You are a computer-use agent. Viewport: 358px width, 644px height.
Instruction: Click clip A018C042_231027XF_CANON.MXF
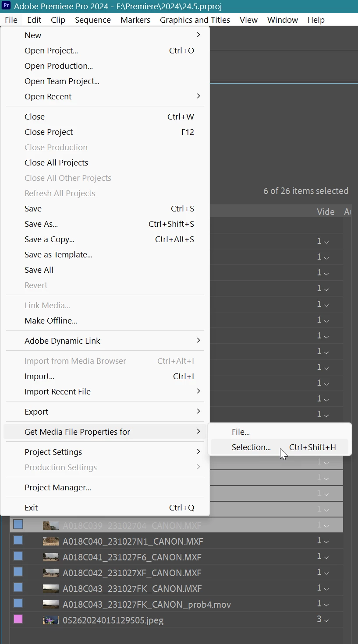tap(132, 573)
